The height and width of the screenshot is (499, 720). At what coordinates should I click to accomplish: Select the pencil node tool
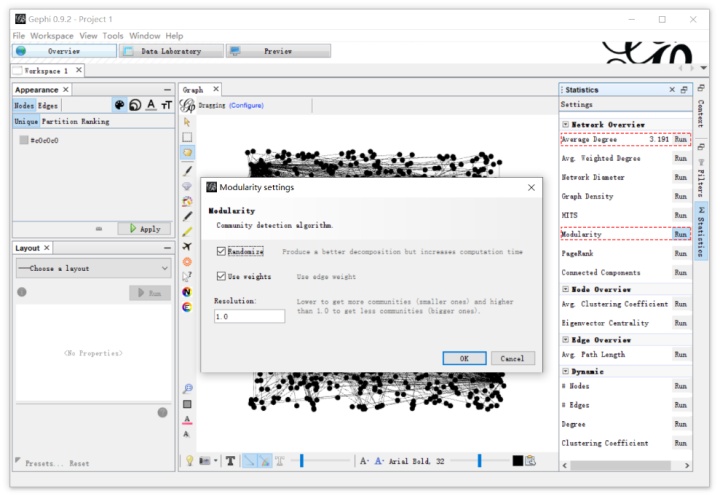pyautogui.click(x=187, y=216)
